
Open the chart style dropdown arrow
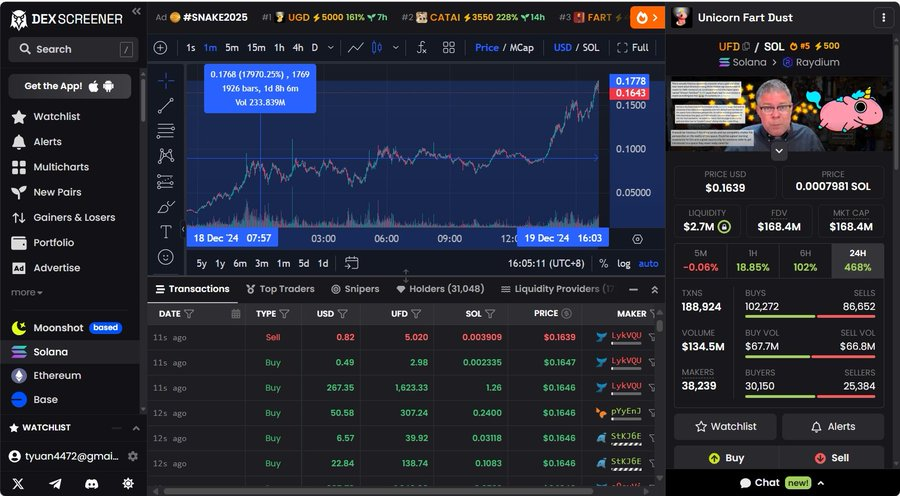[x=395, y=48]
